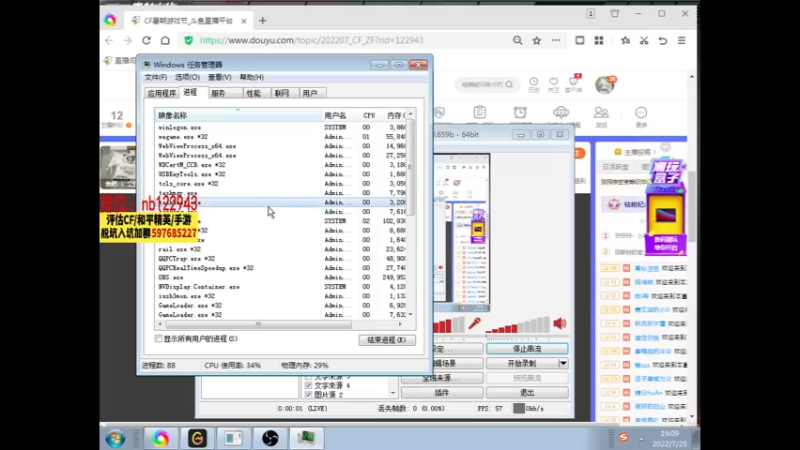Open the Task Manager taskbar icon
The image size is (800, 450).
[x=306, y=438]
